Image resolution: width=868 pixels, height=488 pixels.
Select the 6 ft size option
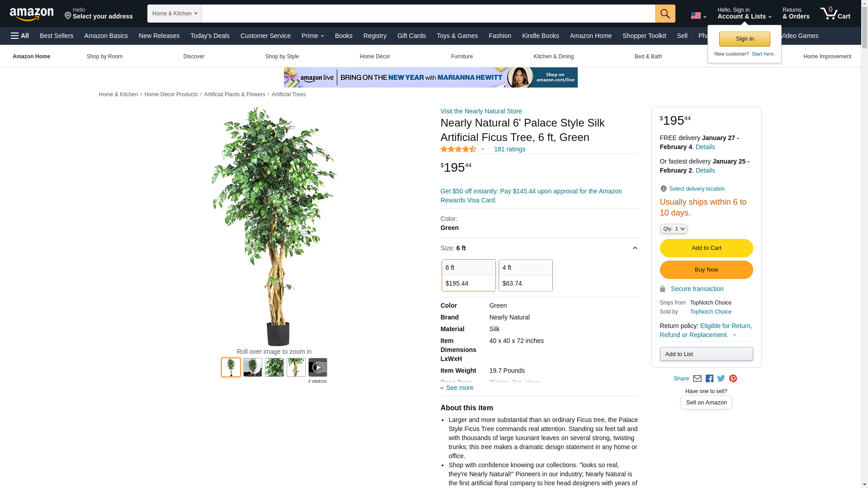468,275
